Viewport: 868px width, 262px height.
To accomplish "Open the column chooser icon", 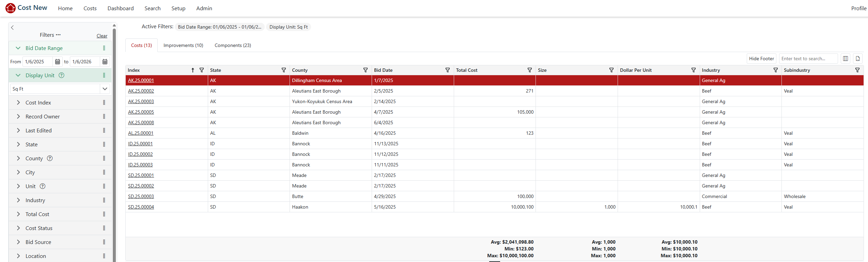I will point(845,59).
